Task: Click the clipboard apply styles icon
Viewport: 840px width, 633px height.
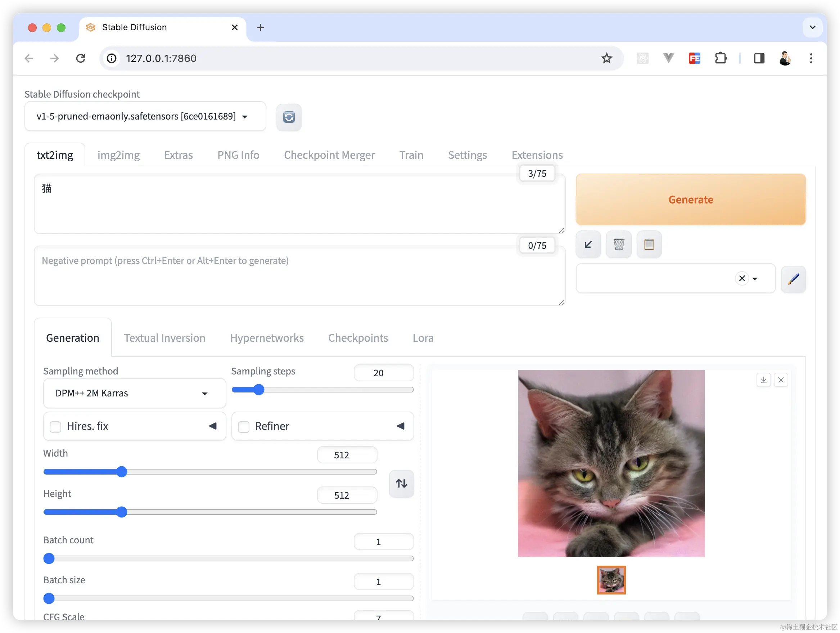Action: click(649, 244)
